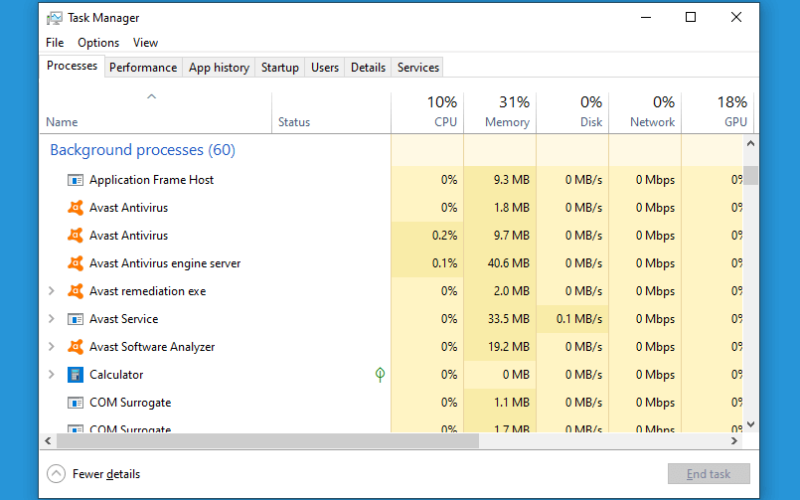Open the Options menu
Screen dimensions: 800x500
pyautogui.click(x=98, y=43)
